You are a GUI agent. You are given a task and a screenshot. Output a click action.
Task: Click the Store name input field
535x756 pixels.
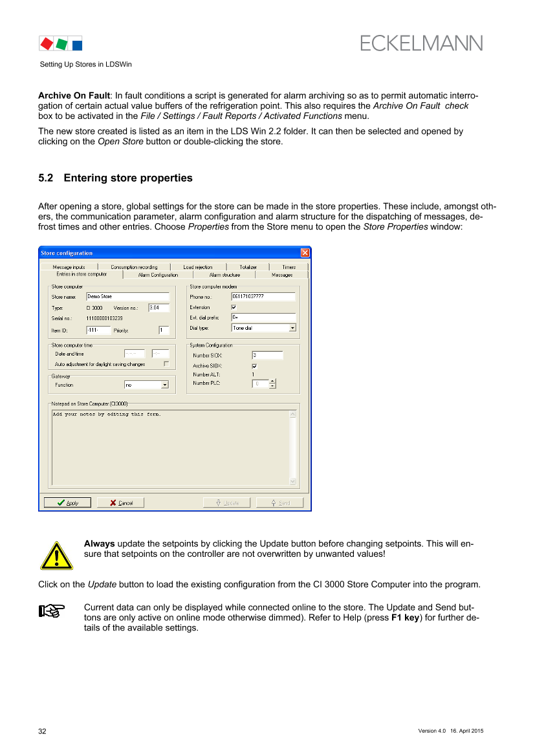point(127,297)
